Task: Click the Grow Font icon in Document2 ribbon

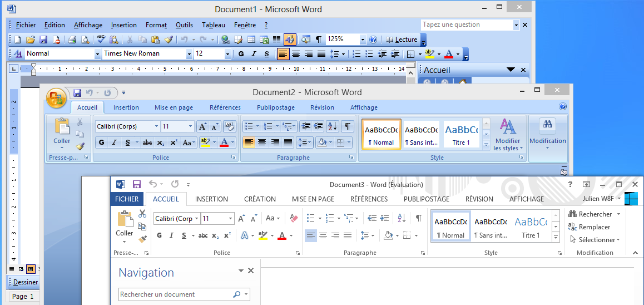Action: (x=202, y=126)
